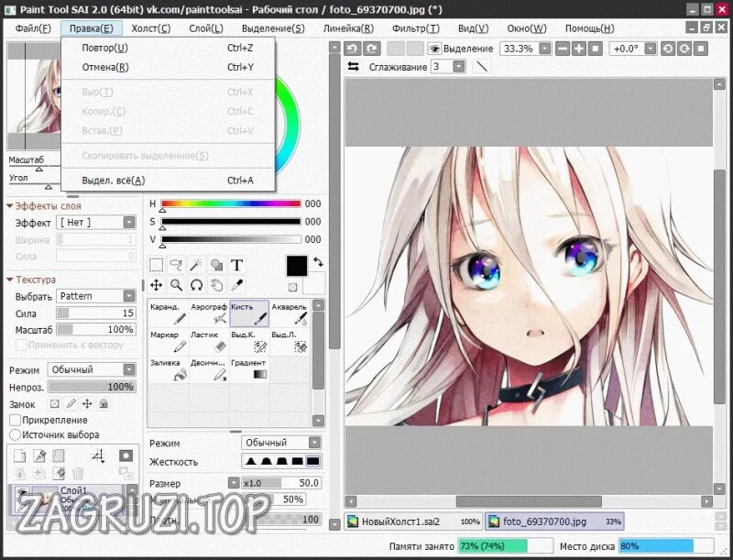Select the eyedropper color picker tool
The height and width of the screenshot is (560, 733).
[237, 285]
